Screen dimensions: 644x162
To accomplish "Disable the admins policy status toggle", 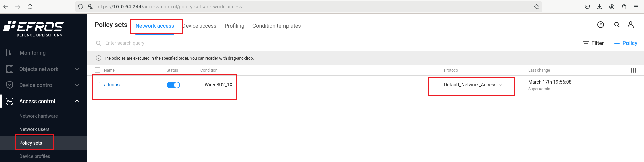I will 173,85.
